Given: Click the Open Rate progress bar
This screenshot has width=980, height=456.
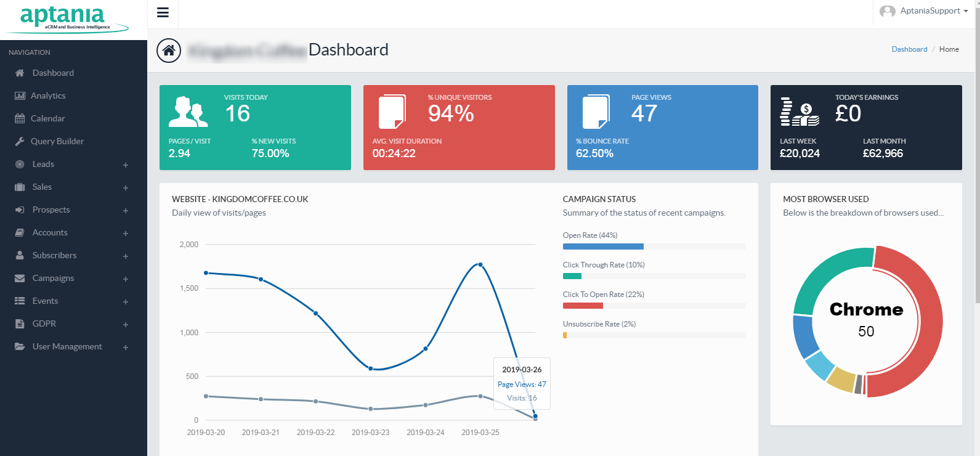Looking at the screenshot, I should pos(654,246).
